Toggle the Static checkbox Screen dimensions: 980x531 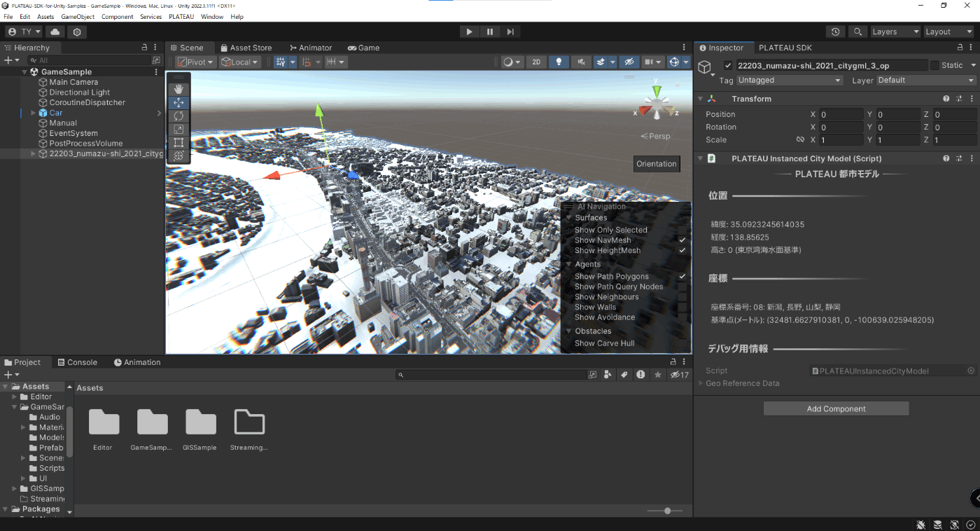(934, 65)
